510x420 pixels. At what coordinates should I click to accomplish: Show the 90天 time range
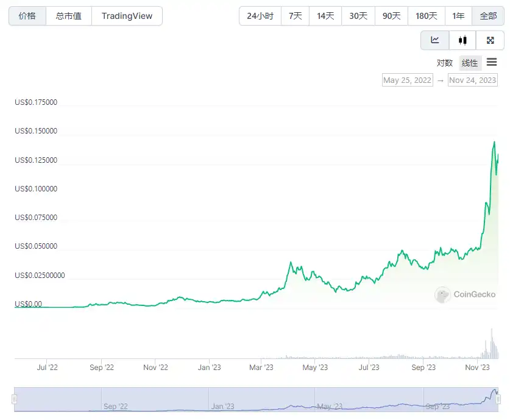coord(391,16)
